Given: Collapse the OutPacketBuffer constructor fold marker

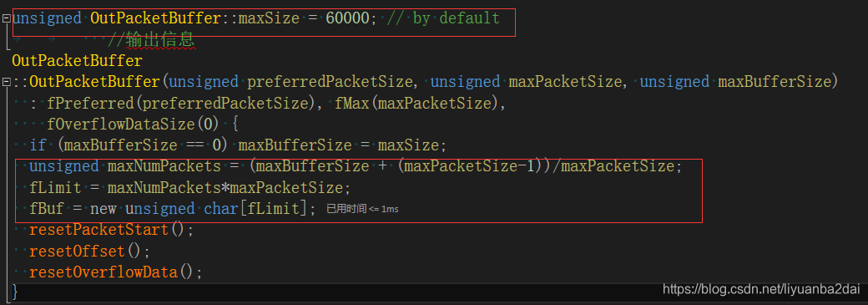Looking at the screenshot, I should [6, 82].
